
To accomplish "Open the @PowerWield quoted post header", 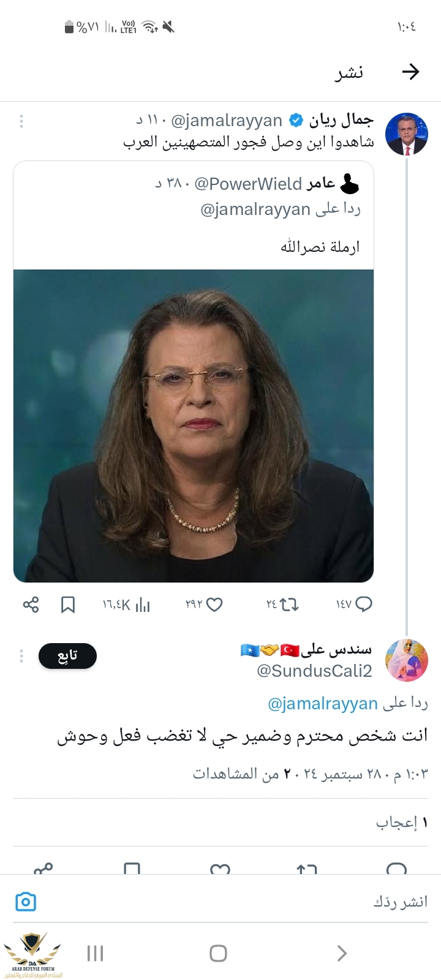I will click(257, 184).
